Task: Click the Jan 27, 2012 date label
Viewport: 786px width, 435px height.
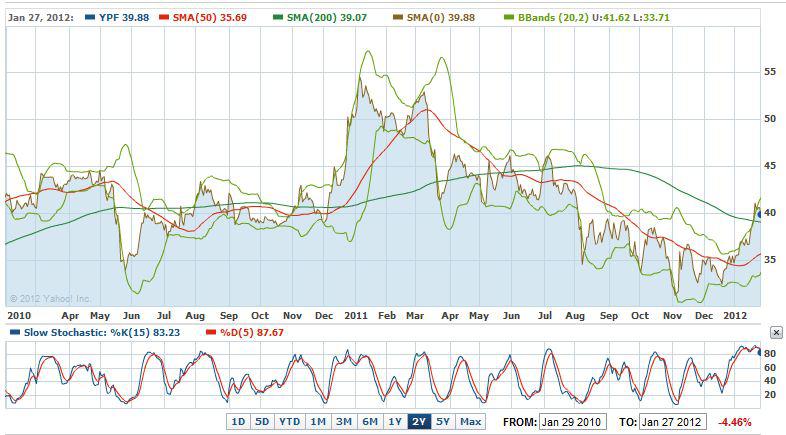Action: (41, 18)
